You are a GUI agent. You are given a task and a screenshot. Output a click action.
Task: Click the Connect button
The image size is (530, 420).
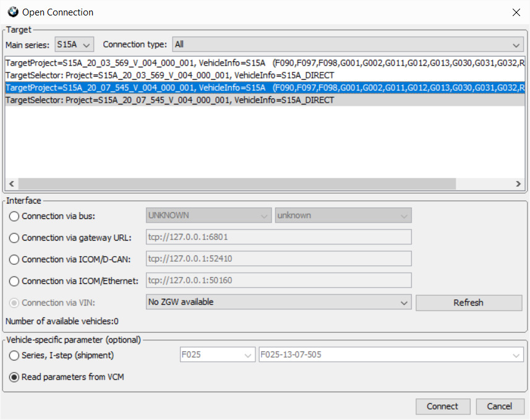443,406
